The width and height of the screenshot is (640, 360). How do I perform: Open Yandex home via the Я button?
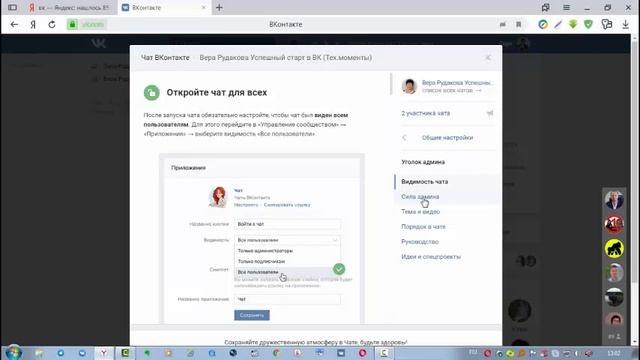pos(33,24)
